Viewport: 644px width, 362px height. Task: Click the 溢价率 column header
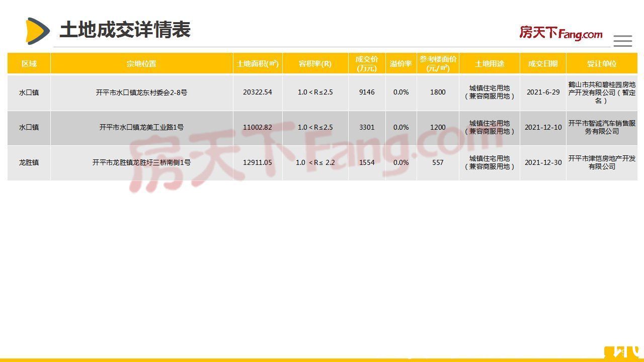tap(401, 64)
